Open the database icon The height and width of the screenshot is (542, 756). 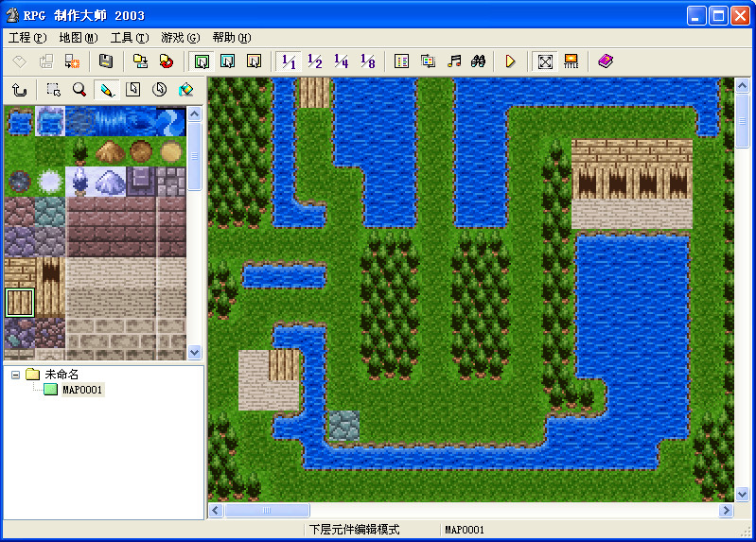pyautogui.click(x=401, y=61)
